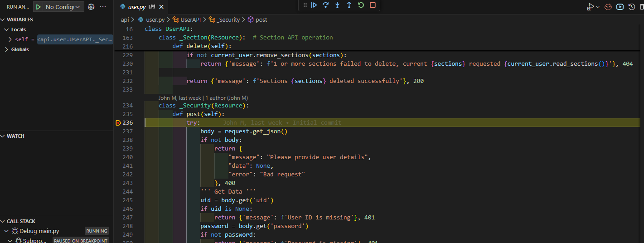Expand the Globals scope
The width and height of the screenshot is (644, 243).
tap(6, 49)
